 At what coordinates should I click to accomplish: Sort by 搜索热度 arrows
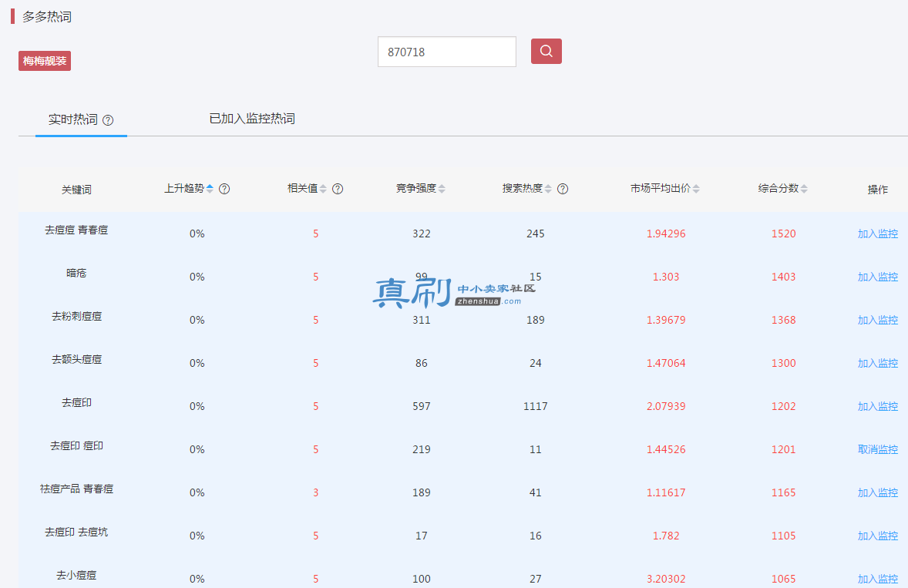548,189
